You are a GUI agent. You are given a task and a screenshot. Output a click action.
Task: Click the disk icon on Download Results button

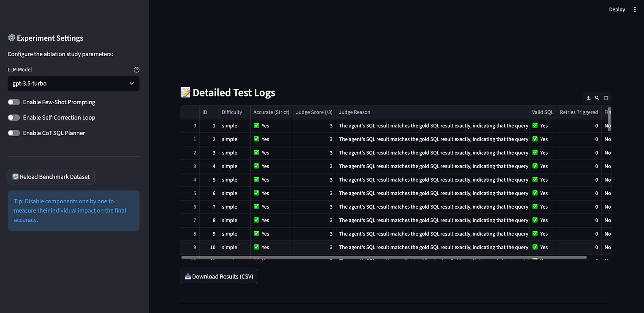tap(188, 276)
